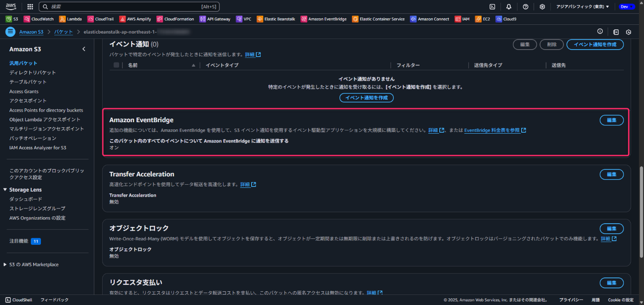Open CloudWatch favorite shortcut
The image size is (644, 305).
tap(39, 19)
